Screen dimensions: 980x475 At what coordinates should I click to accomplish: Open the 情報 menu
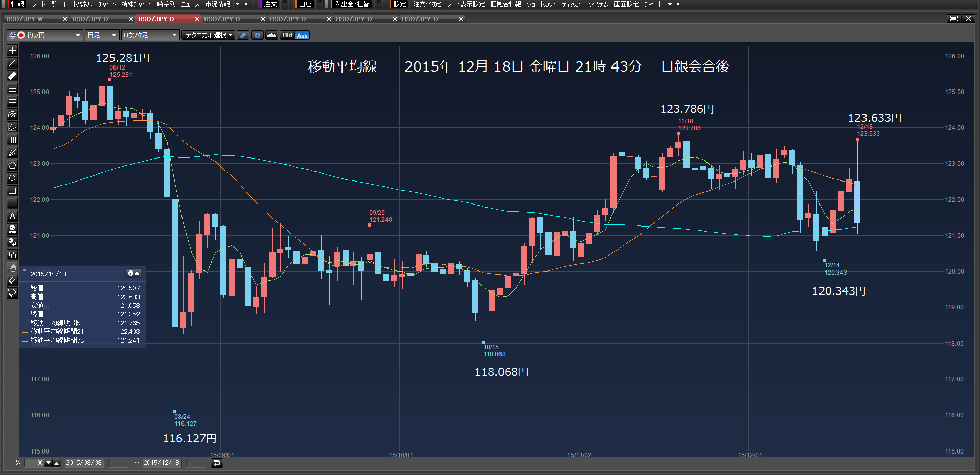point(17,4)
